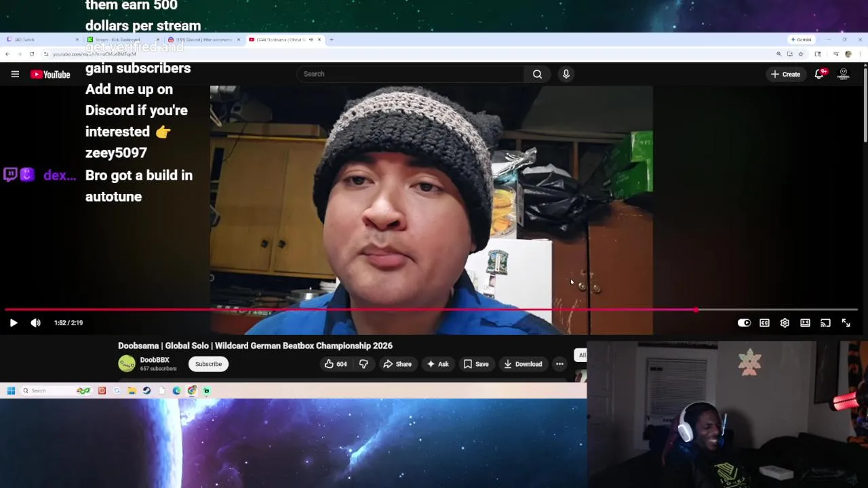Viewport: 868px width, 488px height.
Task: Open the Create button
Action: 785,74
